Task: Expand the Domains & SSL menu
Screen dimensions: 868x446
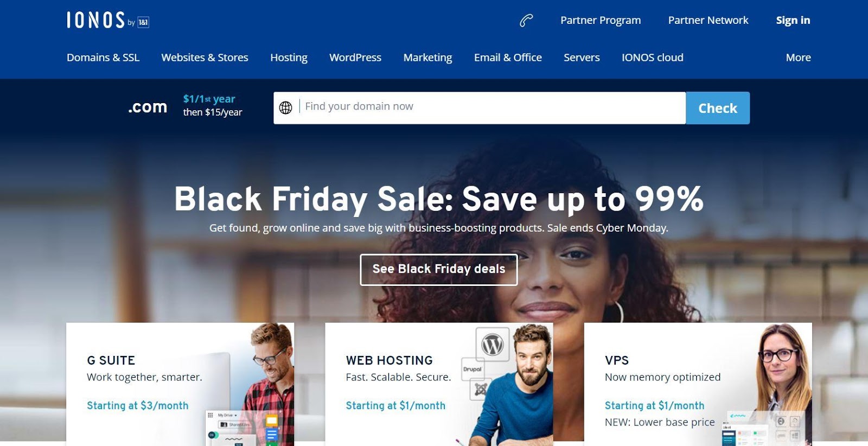Action: click(103, 58)
